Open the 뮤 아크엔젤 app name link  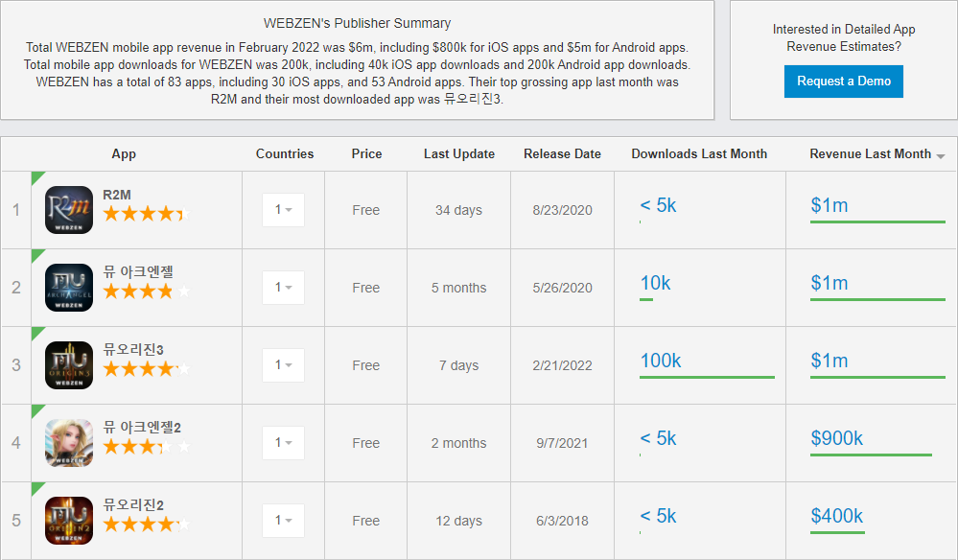click(138, 271)
